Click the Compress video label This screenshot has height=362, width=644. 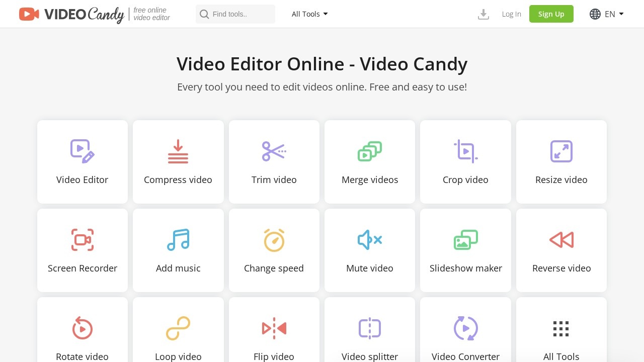178,179
